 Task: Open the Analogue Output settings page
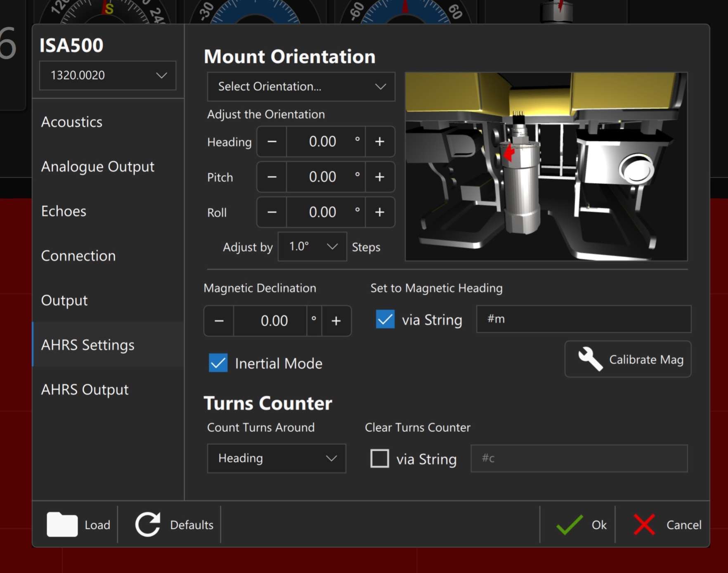108,166
